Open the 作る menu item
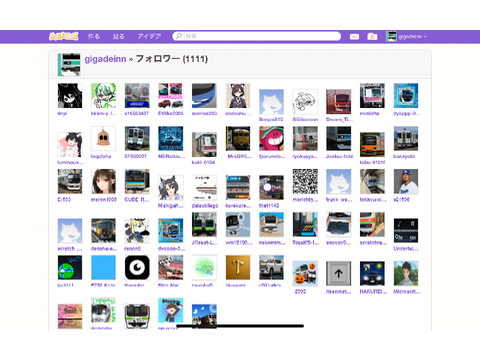 [94, 36]
